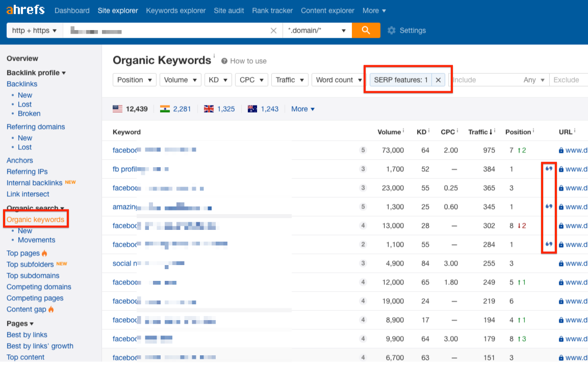Screen dimensions: 588x366
Task: Open the Any match dropdown
Action: pyautogui.click(x=533, y=80)
